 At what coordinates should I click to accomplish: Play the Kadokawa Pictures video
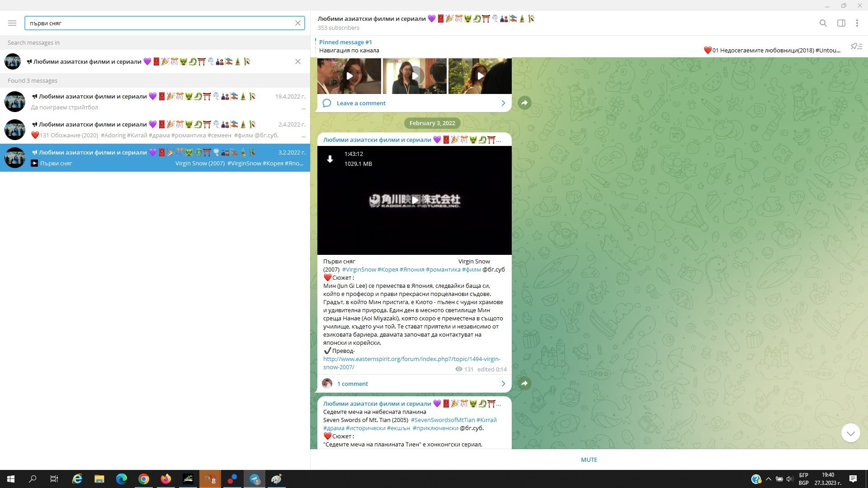click(x=414, y=200)
